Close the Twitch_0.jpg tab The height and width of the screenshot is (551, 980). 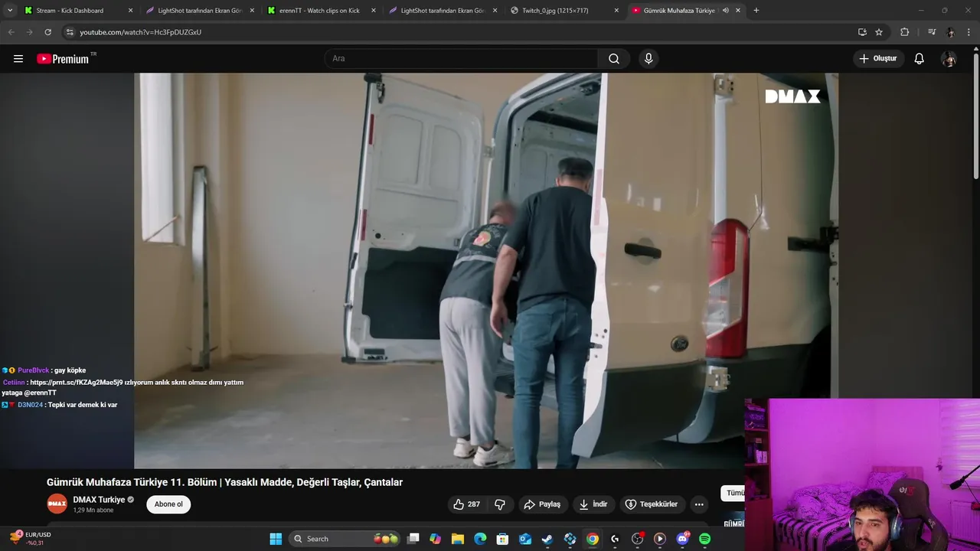coord(616,11)
